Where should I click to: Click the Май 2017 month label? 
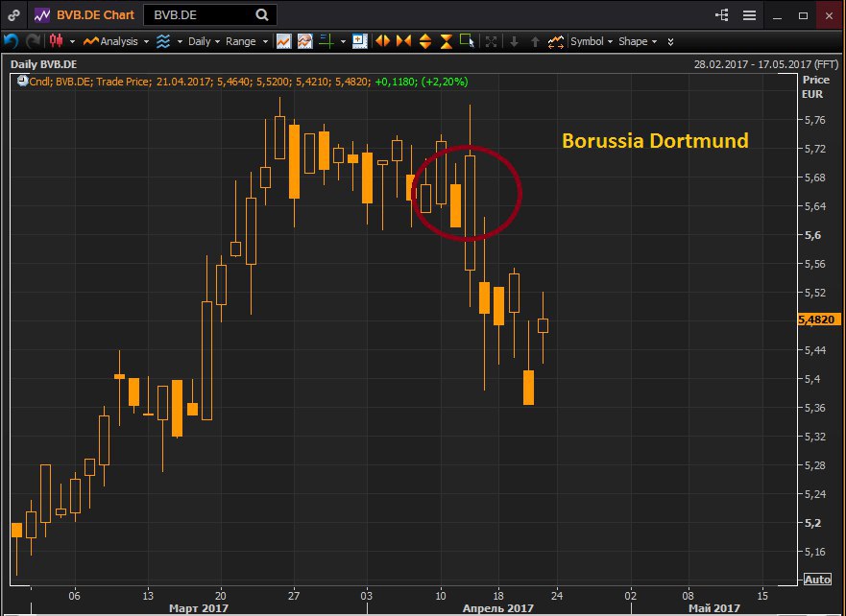713,608
